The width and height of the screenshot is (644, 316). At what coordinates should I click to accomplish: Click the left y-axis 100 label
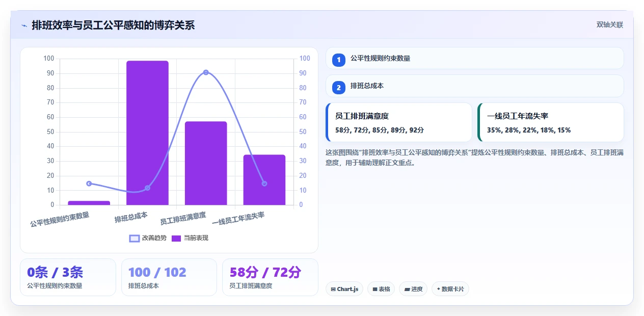click(x=49, y=59)
